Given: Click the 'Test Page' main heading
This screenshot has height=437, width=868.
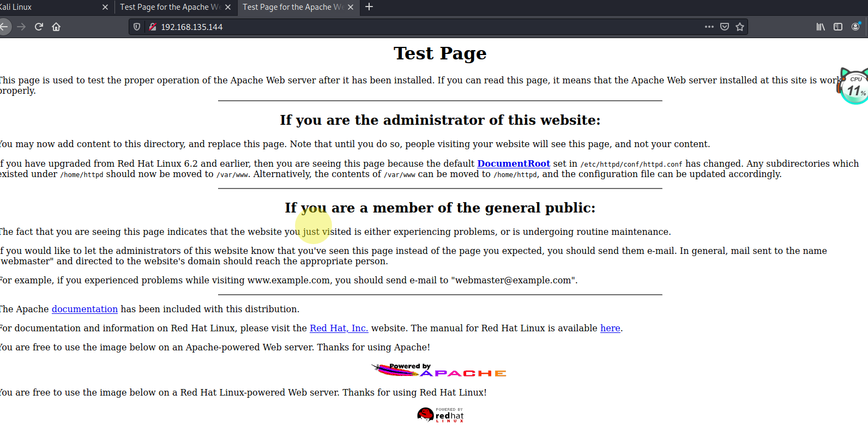Looking at the screenshot, I should pyautogui.click(x=440, y=53).
